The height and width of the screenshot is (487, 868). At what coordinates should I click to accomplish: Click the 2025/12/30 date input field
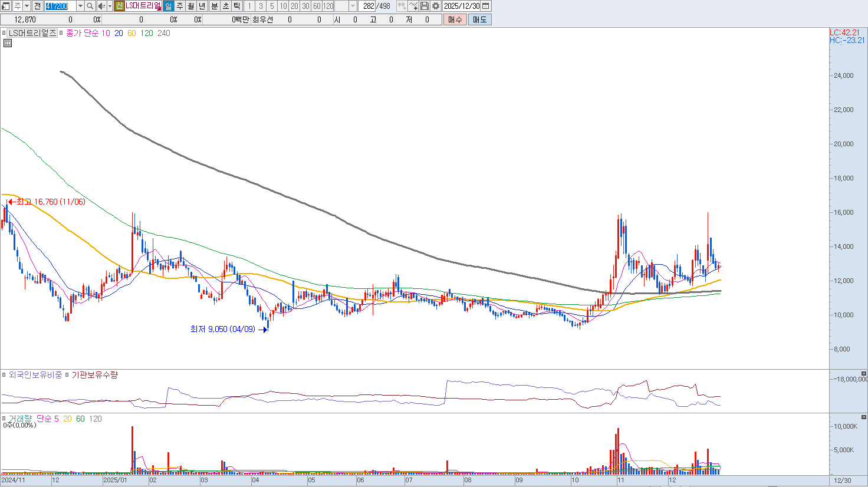[462, 6]
